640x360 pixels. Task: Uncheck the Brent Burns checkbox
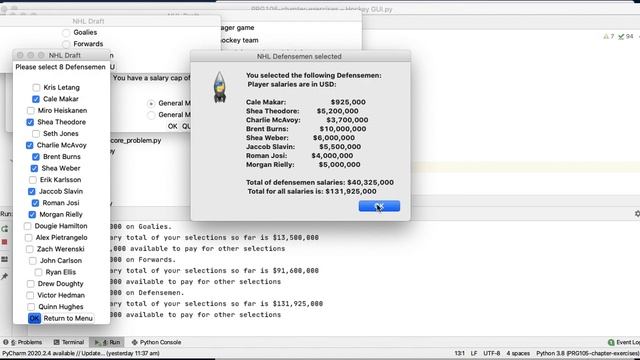click(x=36, y=157)
